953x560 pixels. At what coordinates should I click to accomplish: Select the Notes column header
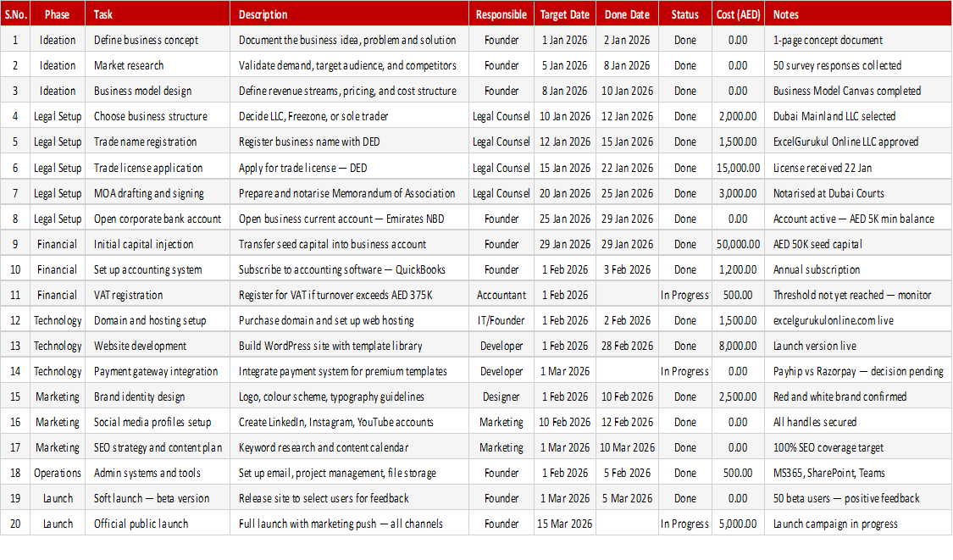click(x=857, y=14)
